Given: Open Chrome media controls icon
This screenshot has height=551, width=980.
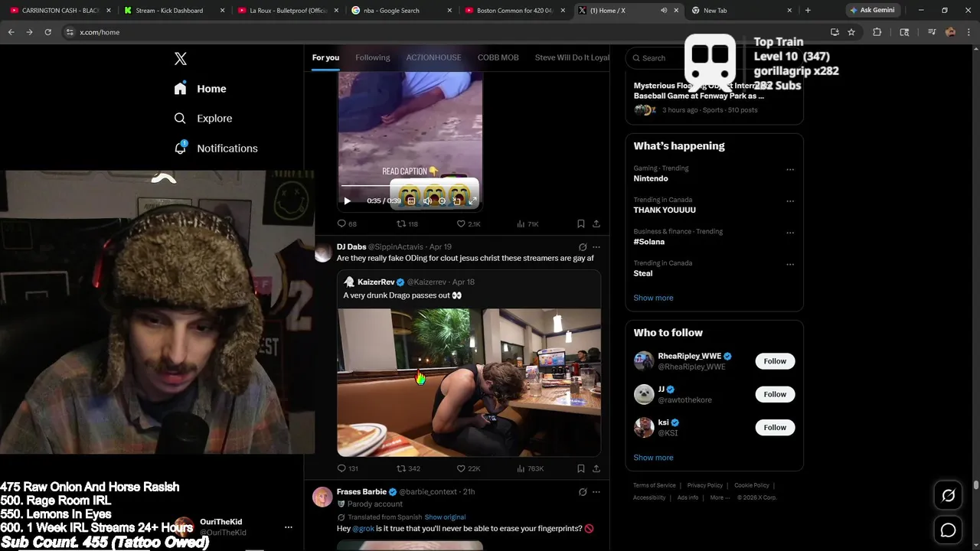Looking at the screenshot, I should pos(932,32).
